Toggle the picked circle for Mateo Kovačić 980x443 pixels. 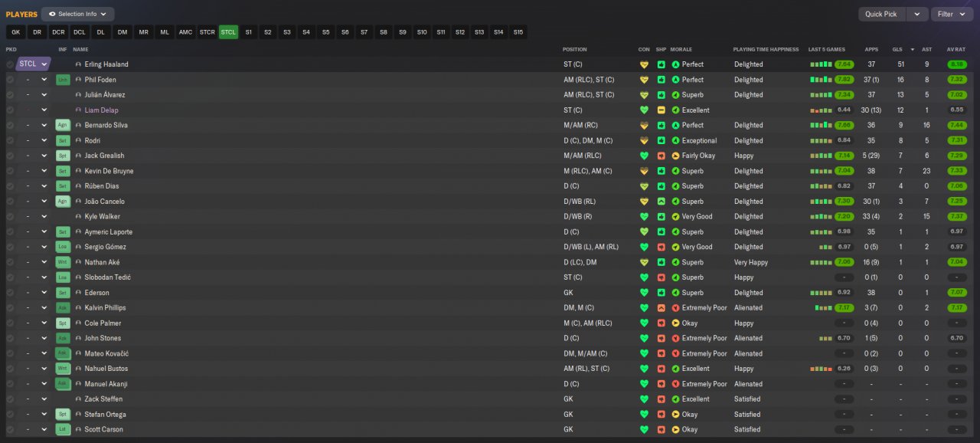[10, 353]
